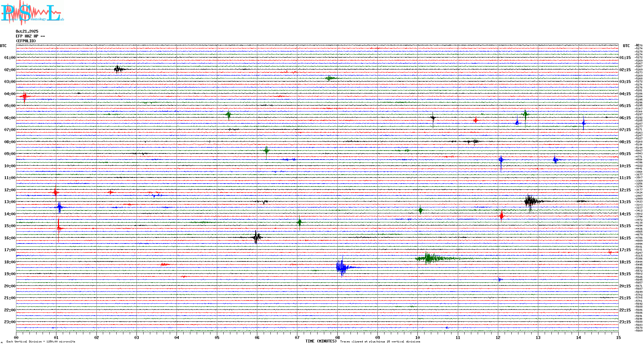Click the vertical division microvolts footnote
This screenshot has width=644, height=346.
click(x=41, y=342)
